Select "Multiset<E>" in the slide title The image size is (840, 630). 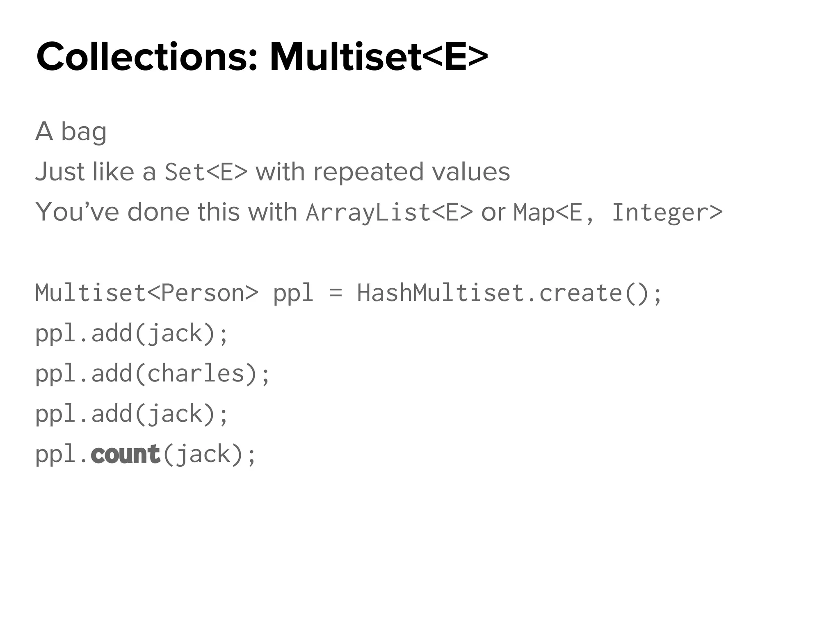pos(379,57)
